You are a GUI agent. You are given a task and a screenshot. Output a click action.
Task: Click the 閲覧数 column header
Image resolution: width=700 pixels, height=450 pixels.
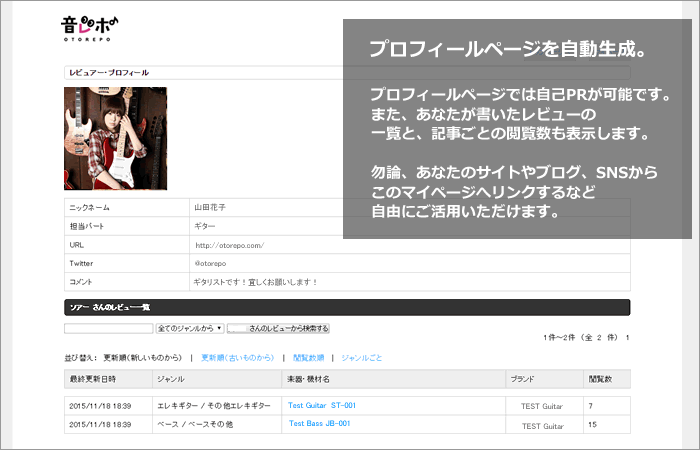point(601,380)
